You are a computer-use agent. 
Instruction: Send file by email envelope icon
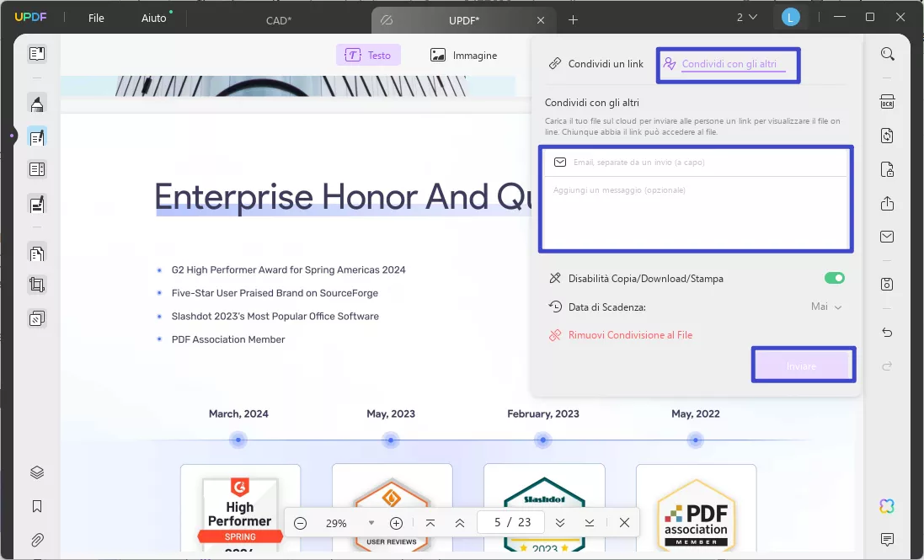888,237
